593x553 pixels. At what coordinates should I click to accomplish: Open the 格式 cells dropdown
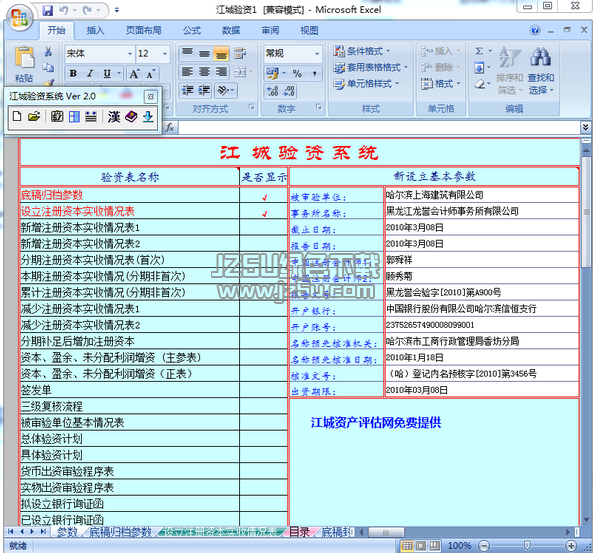pos(441,84)
